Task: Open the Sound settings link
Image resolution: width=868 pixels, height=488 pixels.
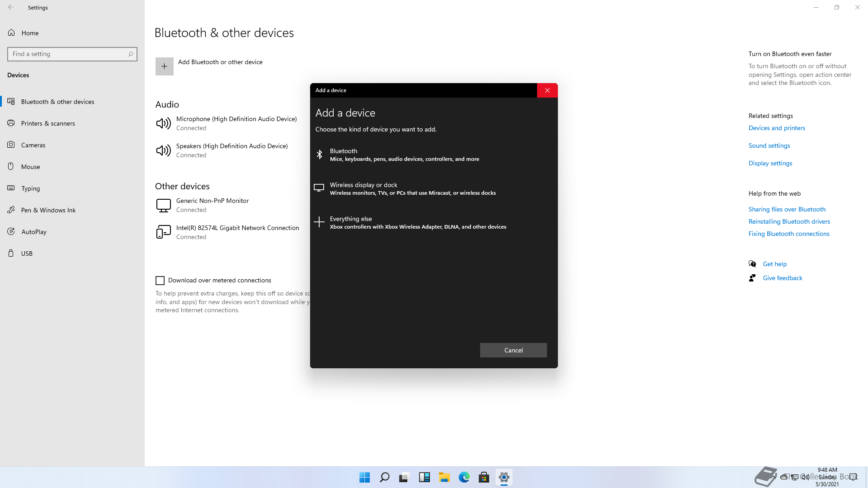Action: click(769, 145)
